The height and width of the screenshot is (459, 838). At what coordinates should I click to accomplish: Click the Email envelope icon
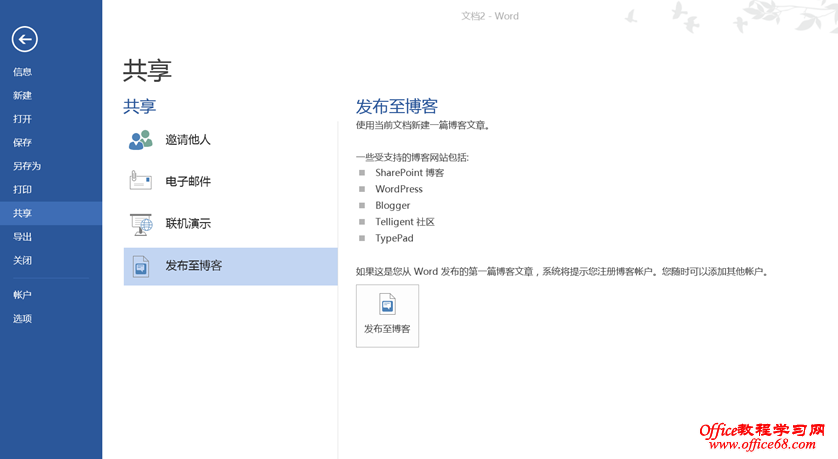click(141, 181)
